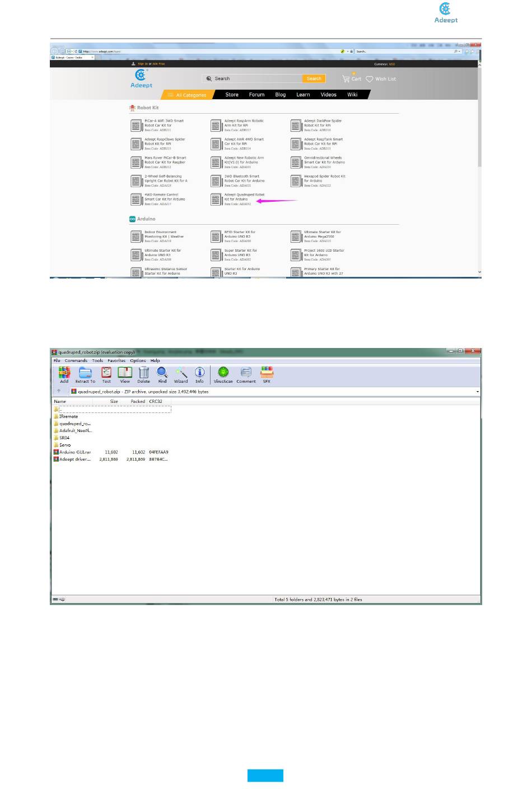Screen dimensions: 532x789
Task: Open the Learn navigation tab
Action: [x=303, y=95]
